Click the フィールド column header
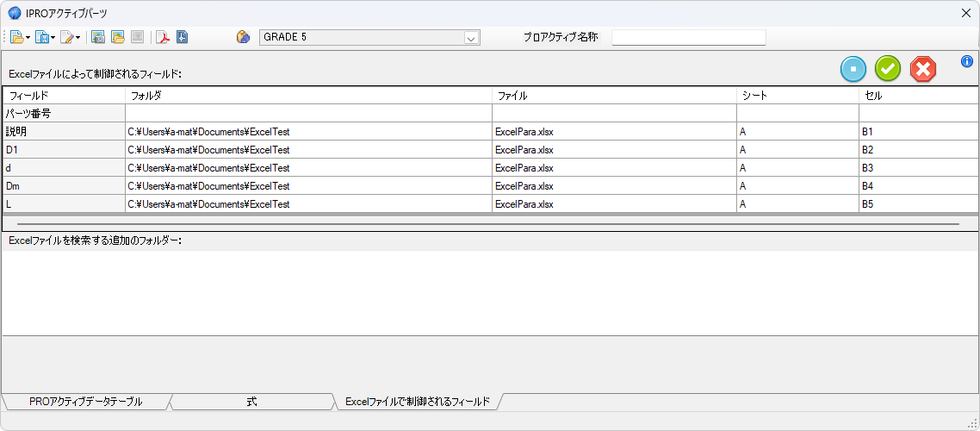 (x=65, y=96)
